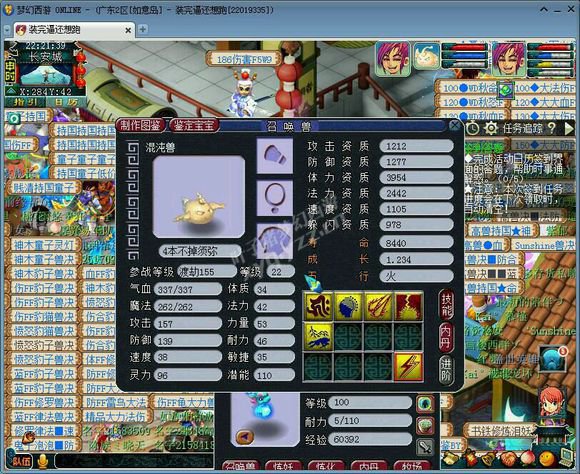Click the green item icon on stall list
580x474 pixels.
point(506,90)
